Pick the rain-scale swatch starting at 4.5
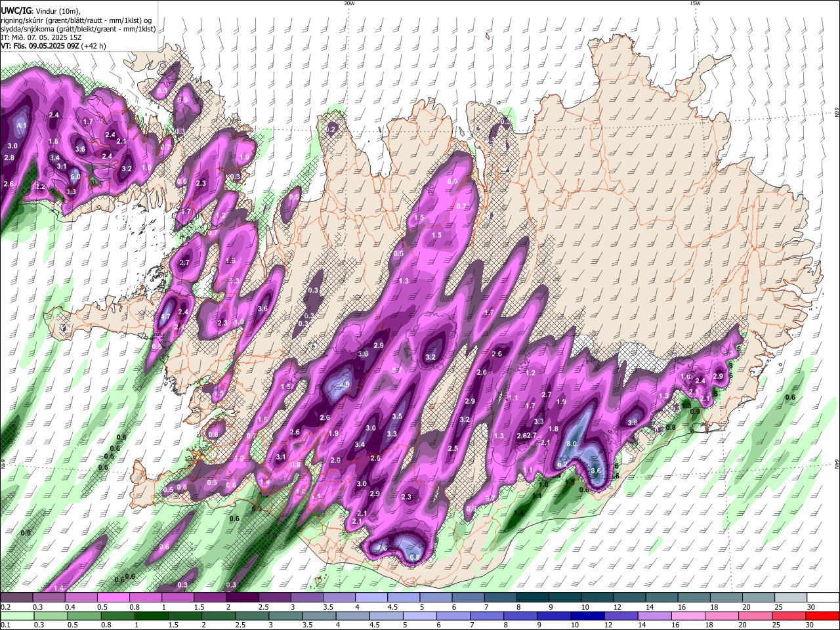840x630 pixels. [386, 616]
